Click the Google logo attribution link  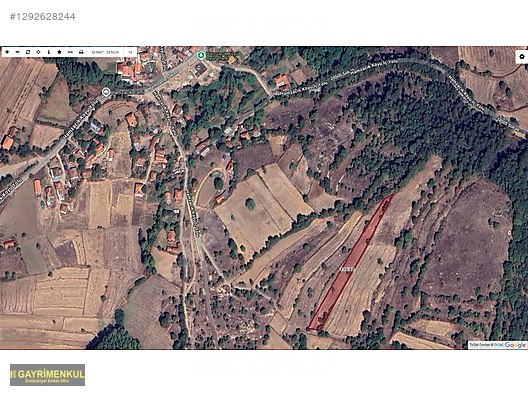515,345
